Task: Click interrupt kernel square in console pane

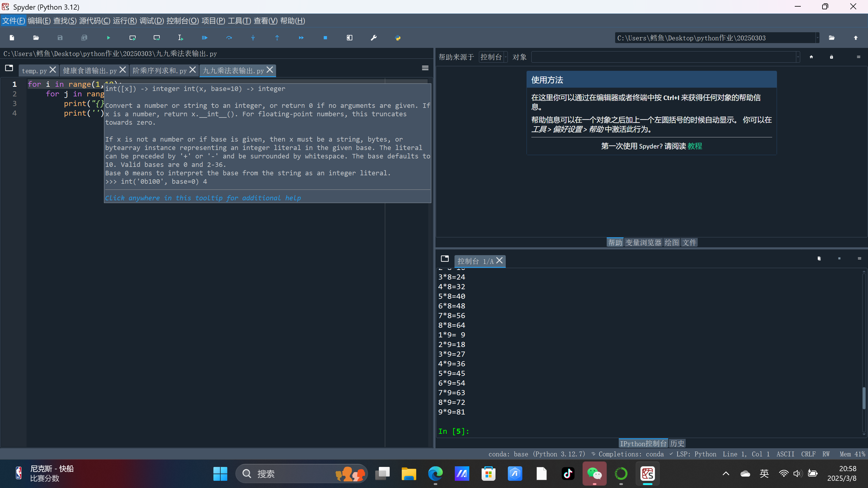Action: coord(839,259)
